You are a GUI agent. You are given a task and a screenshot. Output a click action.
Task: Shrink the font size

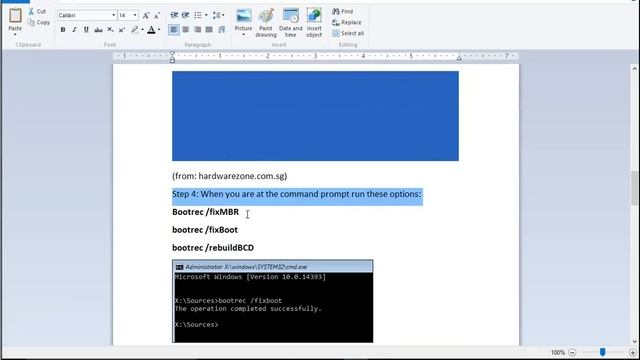157,16
